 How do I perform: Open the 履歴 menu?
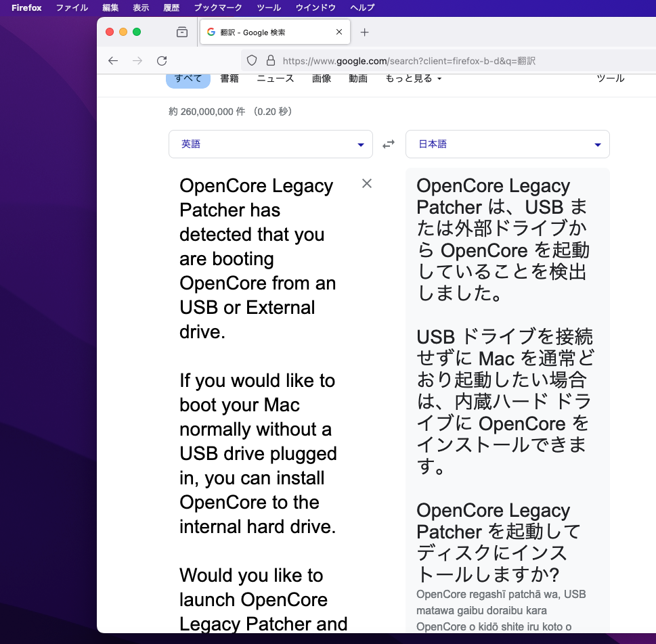click(x=171, y=7)
